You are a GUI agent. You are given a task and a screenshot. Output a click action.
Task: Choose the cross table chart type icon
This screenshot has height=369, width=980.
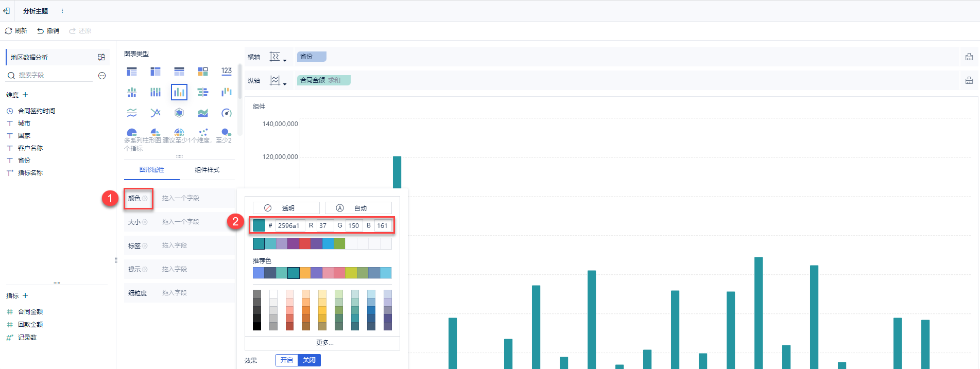click(x=156, y=72)
